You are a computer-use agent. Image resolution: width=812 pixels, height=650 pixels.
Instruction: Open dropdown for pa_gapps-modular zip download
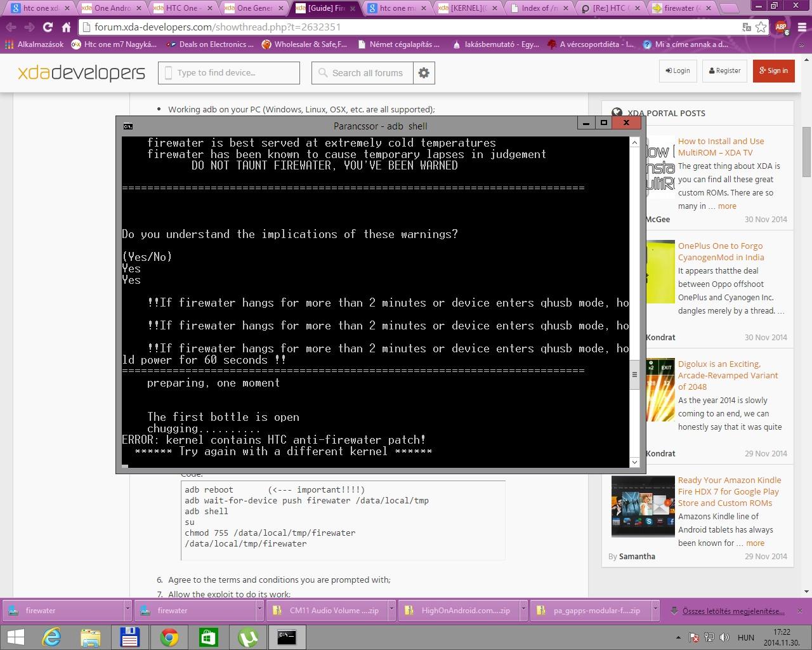655,610
